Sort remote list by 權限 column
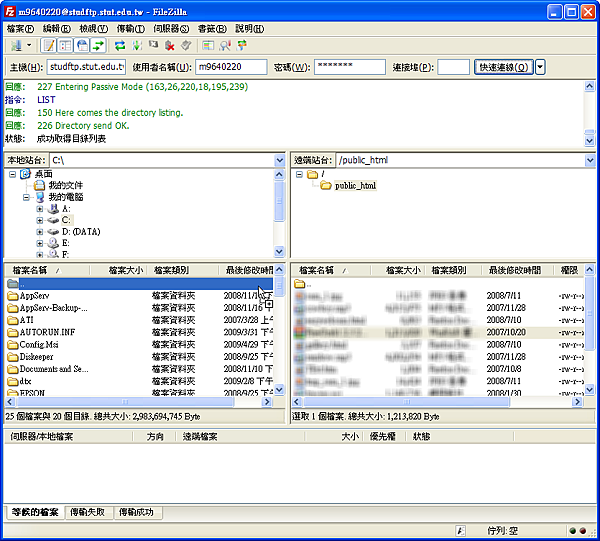The image size is (600, 541). pyautogui.click(x=569, y=270)
